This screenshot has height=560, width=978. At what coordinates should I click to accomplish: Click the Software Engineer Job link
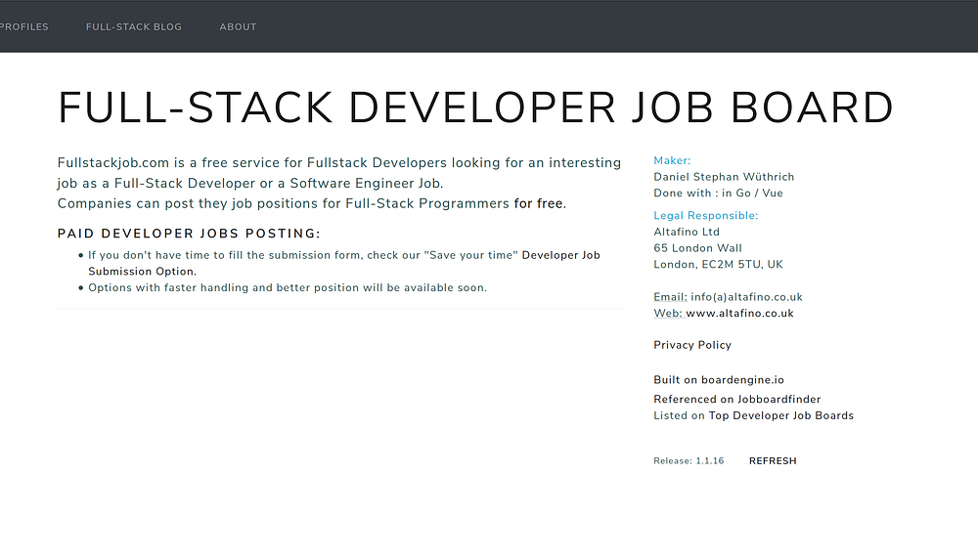click(x=366, y=183)
